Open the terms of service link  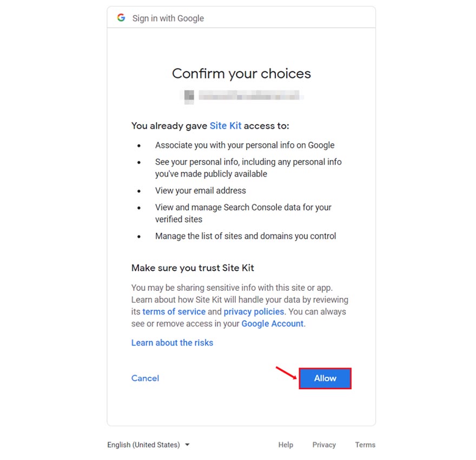[x=174, y=312]
